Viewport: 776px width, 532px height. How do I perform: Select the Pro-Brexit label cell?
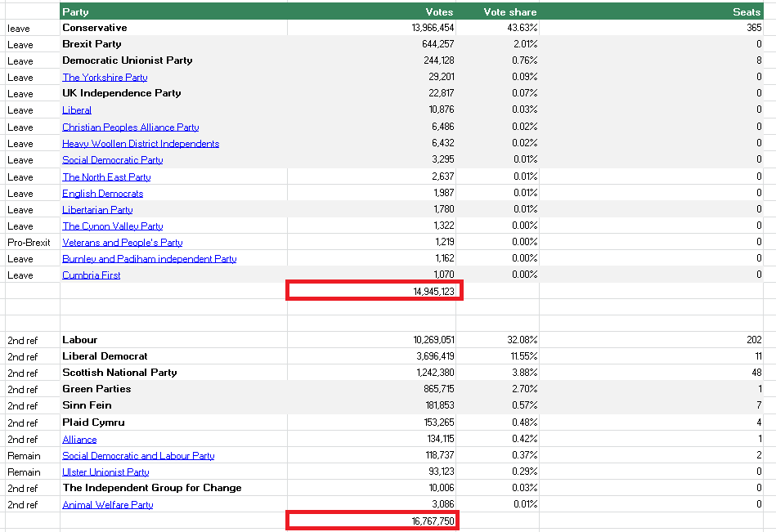coord(33,242)
